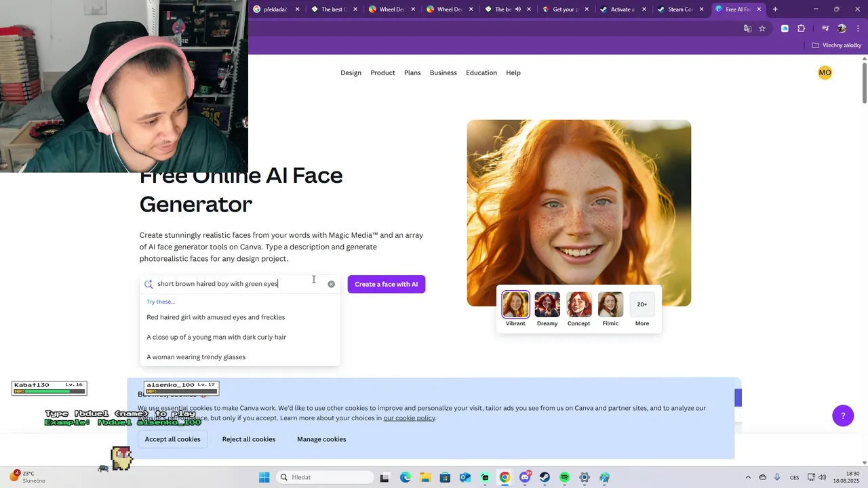
Task: Open the Chrome profile picture
Action: pos(842,28)
